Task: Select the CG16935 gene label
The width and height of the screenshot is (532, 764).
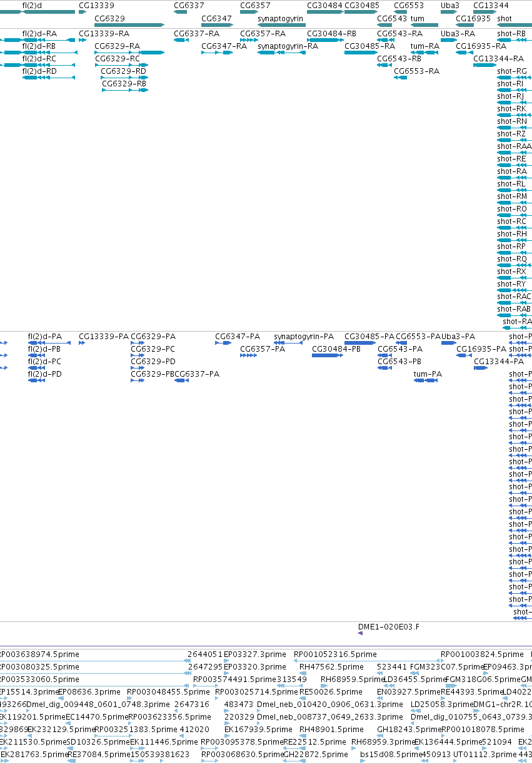Action: coord(473,19)
